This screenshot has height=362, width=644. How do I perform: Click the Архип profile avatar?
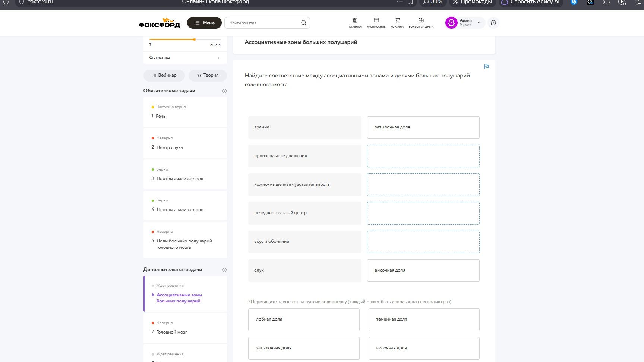pyautogui.click(x=451, y=23)
